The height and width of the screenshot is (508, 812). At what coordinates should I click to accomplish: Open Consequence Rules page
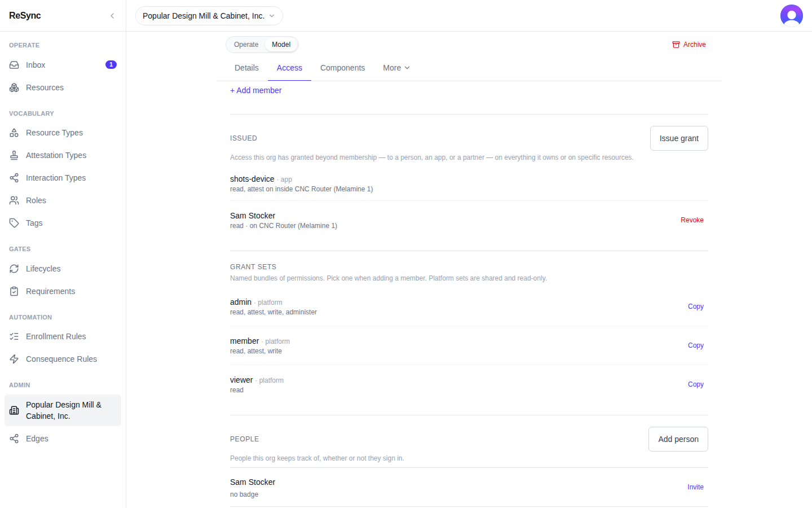tap(63, 359)
